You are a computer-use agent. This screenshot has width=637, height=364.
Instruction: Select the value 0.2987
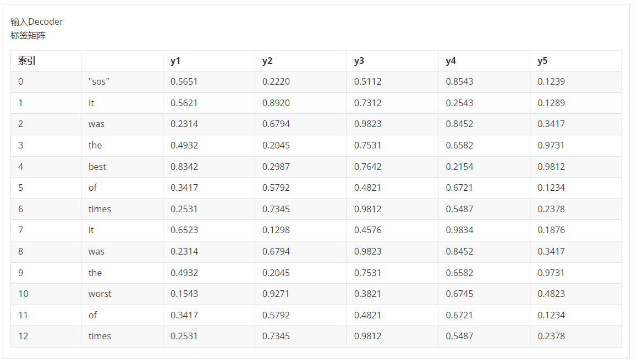click(x=276, y=167)
